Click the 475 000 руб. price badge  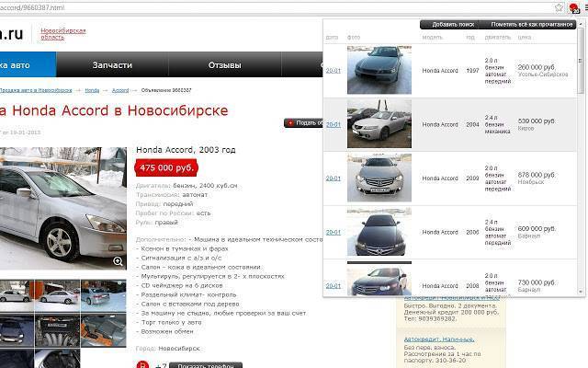point(166,167)
